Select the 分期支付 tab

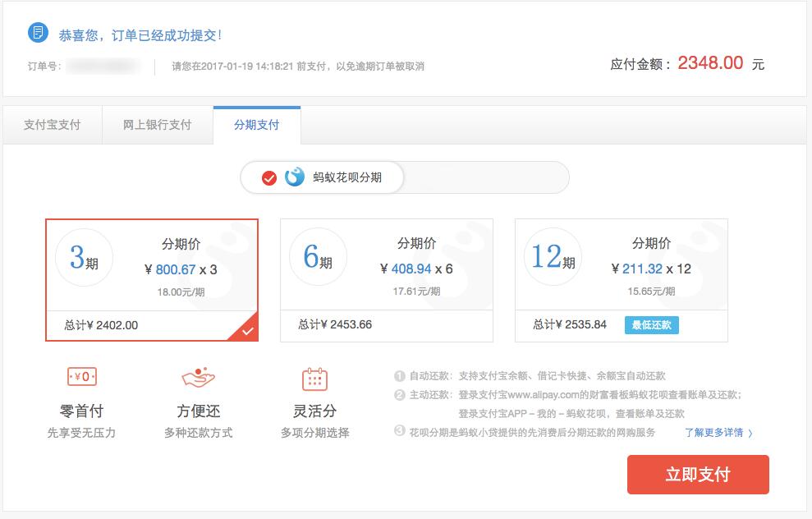click(x=257, y=125)
